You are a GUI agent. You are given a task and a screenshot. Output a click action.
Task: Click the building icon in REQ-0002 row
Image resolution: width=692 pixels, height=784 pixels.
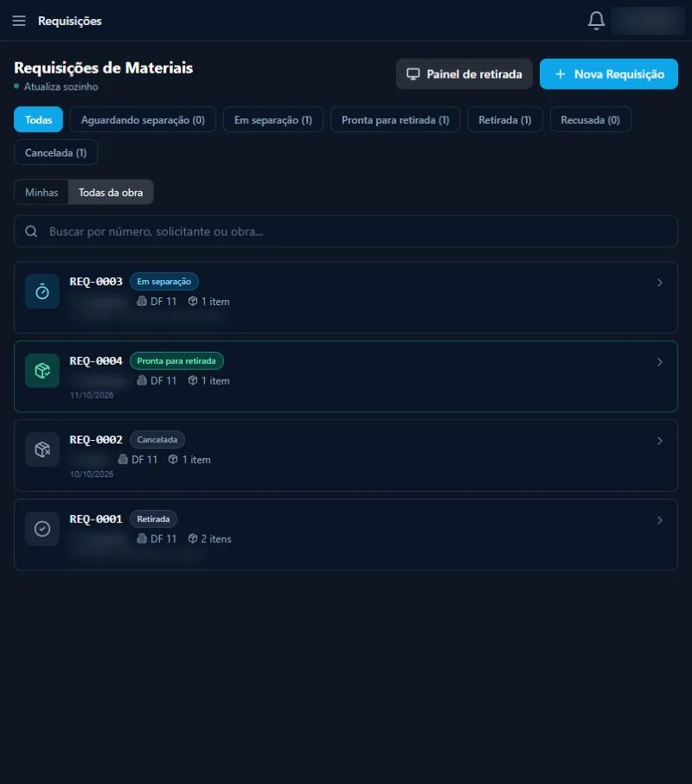click(x=123, y=459)
